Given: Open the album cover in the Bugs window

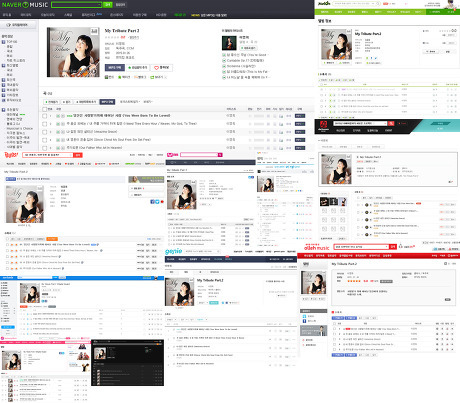Looking at the screenshot, I should (x=25, y=204).
